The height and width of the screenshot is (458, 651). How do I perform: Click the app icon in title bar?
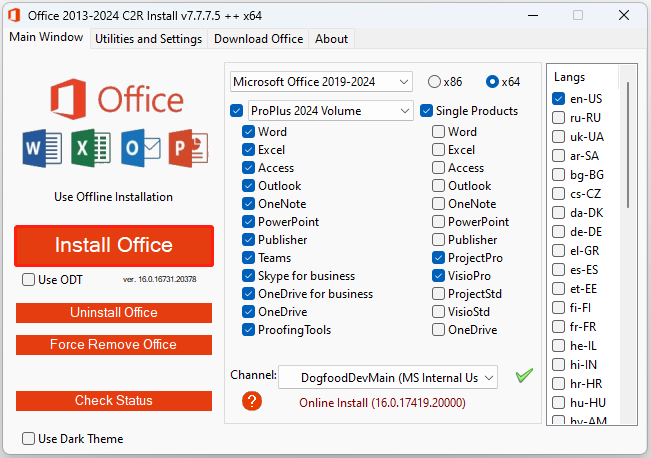tap(15, 15)
